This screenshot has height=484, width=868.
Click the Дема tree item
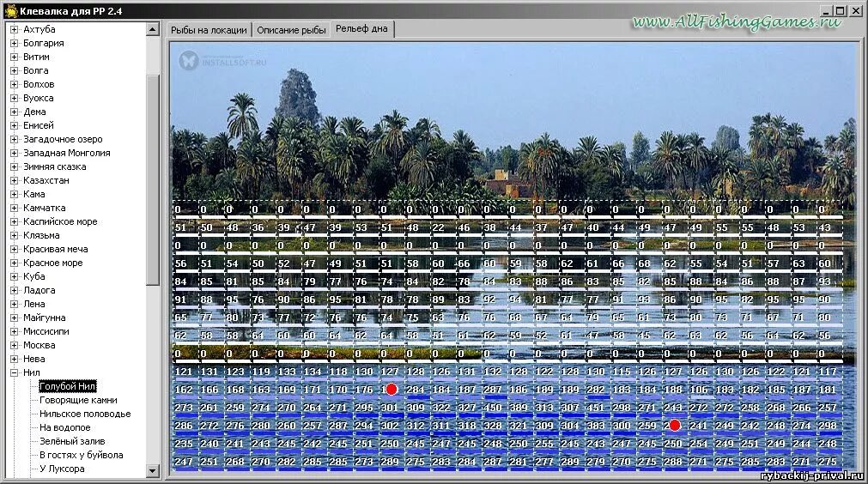coord(34,112)
